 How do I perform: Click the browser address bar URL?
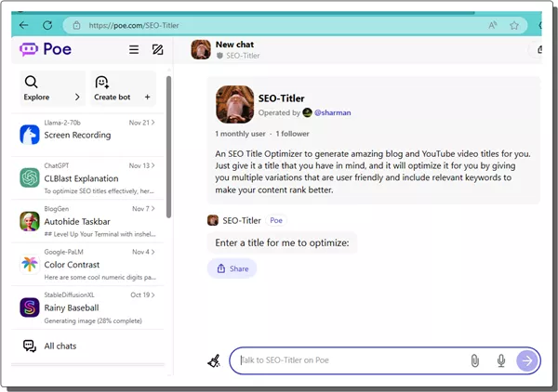pos(134,25)
